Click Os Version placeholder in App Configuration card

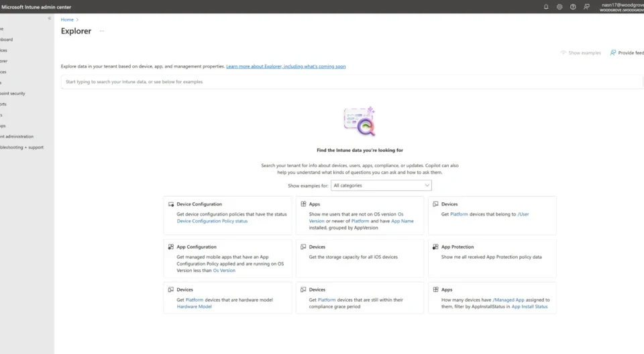pyautogui.click(x=224, y=271)
